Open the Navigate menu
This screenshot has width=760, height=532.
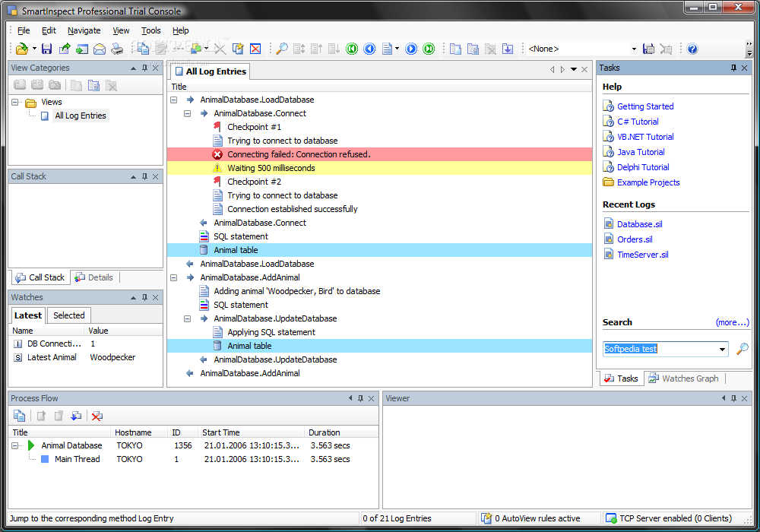[84, 30]
